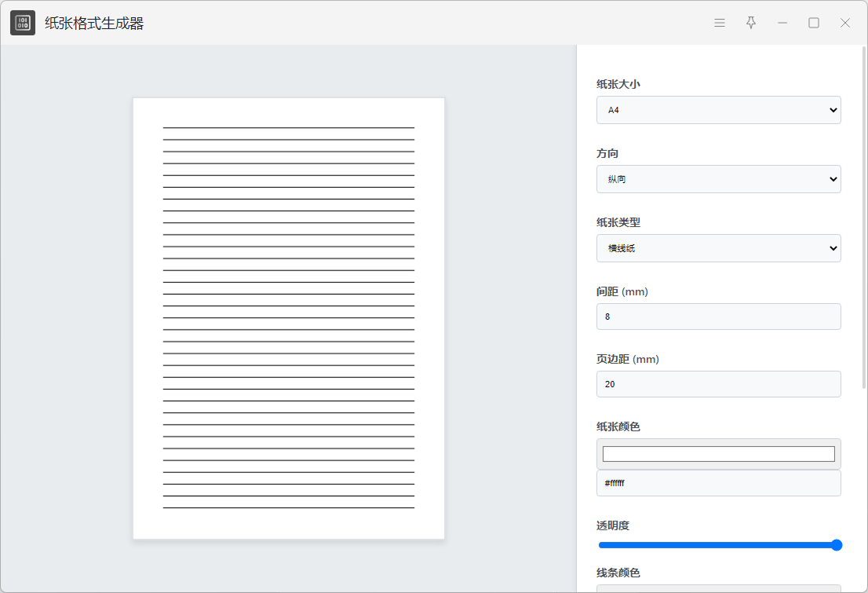Click the 页边距 (mm) input field

(719, 384)
